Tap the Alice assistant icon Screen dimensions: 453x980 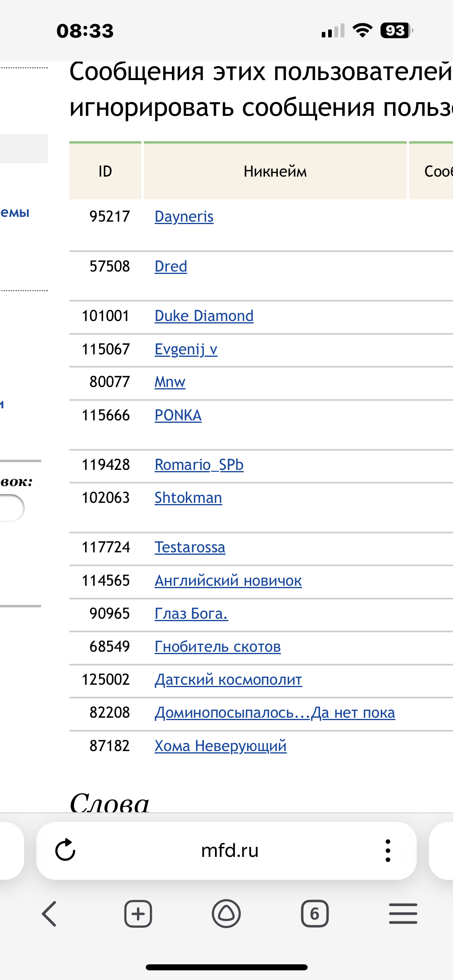coord(226,914)
